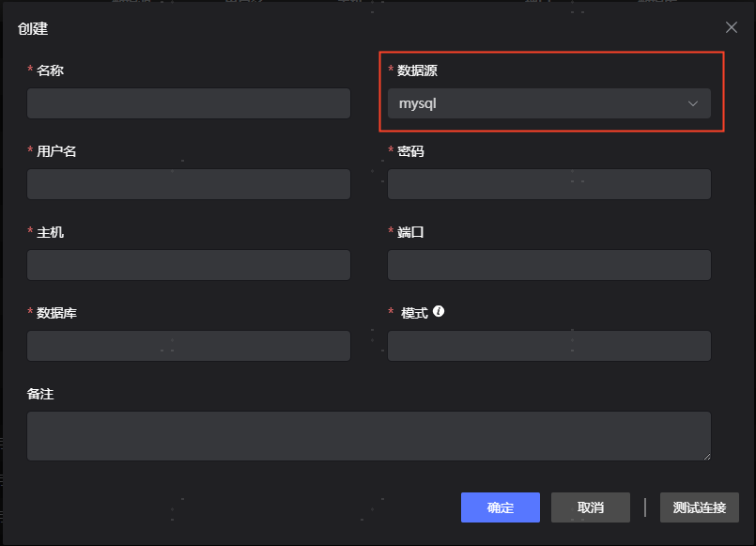Click the 数据源 label text
Screen dimensions: 756x546
(x=418, y=70)
